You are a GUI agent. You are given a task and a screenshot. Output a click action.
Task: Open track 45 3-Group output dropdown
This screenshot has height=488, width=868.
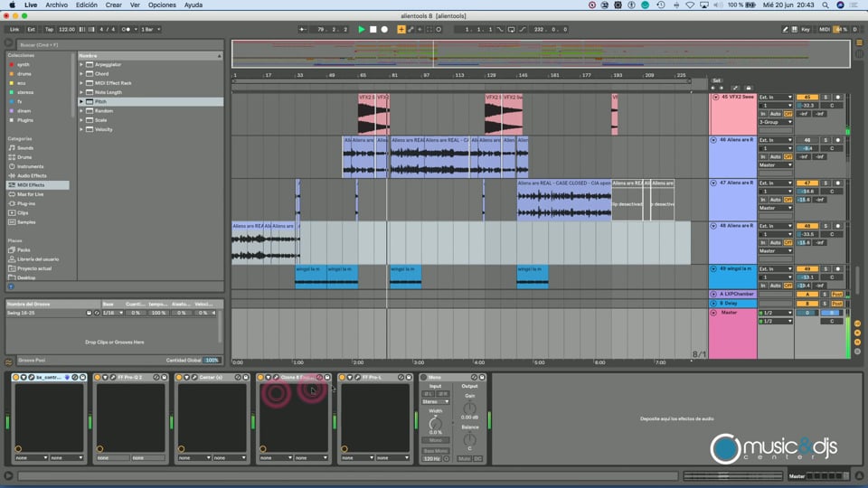(x=775, y=122)
